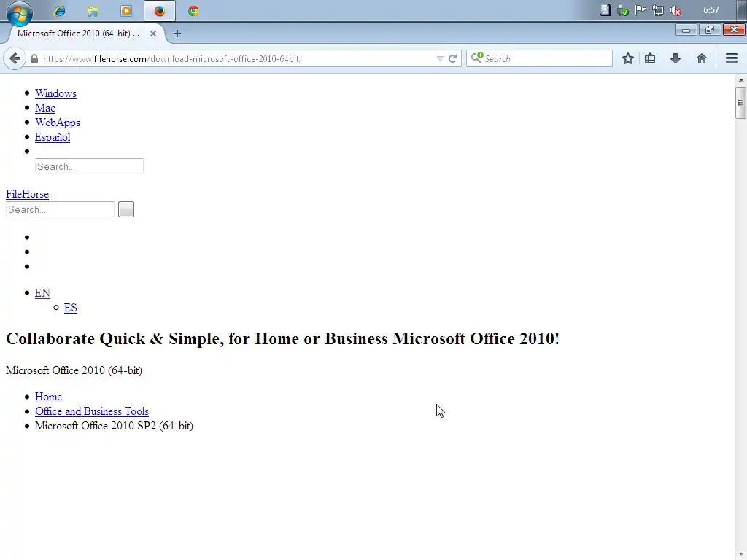Select the Microsoft Office 2010 (64-bit) tab
747x560 pixels.
[x=79, y=34]
